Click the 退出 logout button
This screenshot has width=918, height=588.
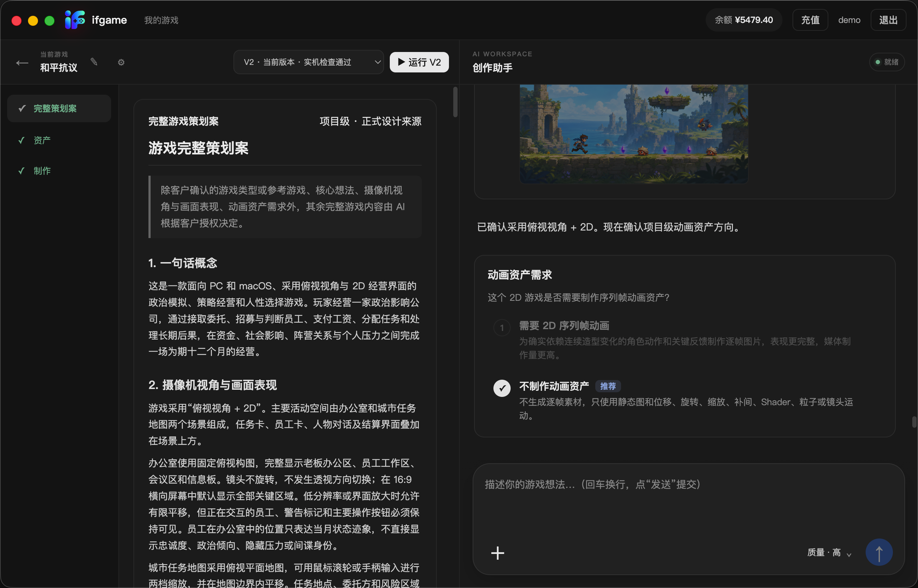[x=888, y=20]
